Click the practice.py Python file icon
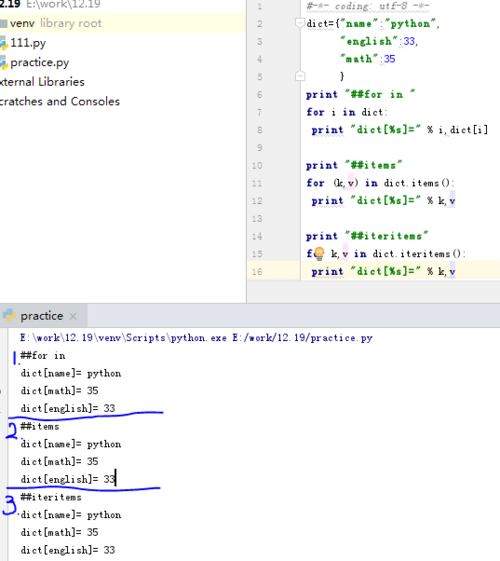Viewport: 500px width, 561px height. point(3,63)
